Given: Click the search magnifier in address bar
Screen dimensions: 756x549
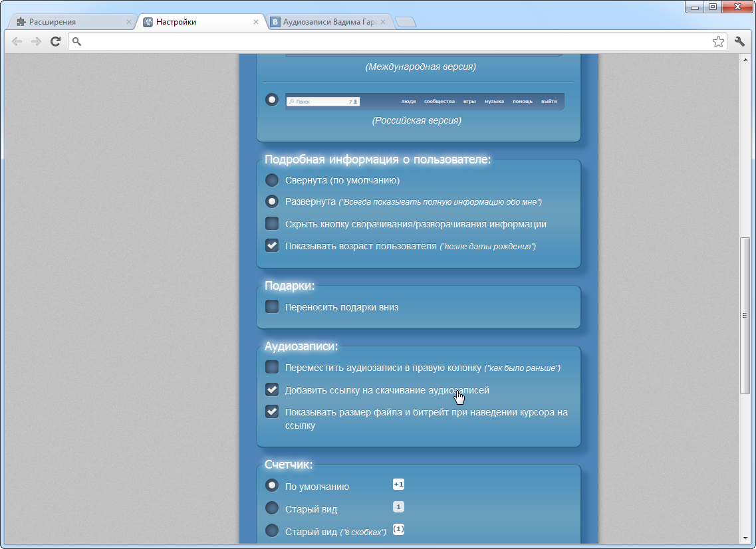Looking at the screenshot, I should [76, 41].
